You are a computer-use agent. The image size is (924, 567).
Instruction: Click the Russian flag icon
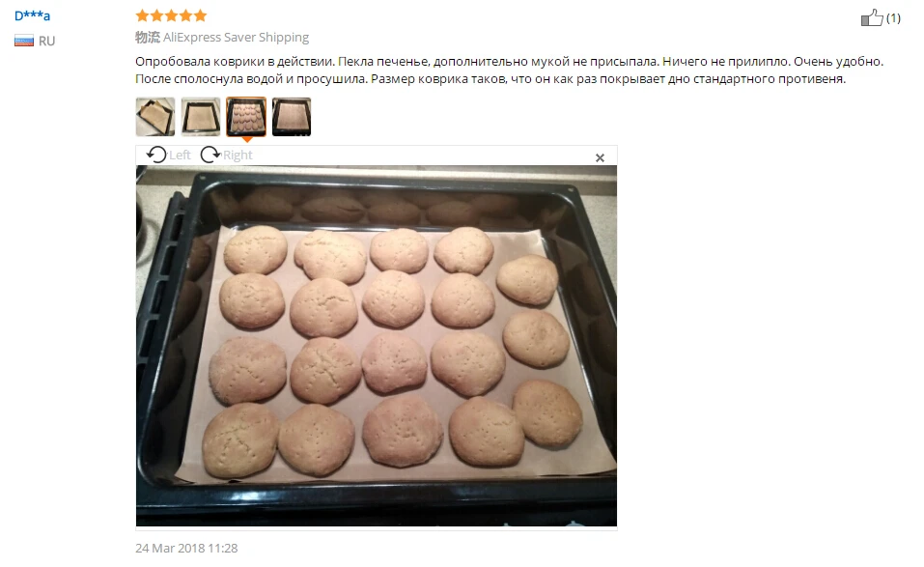tap(24, 41)
